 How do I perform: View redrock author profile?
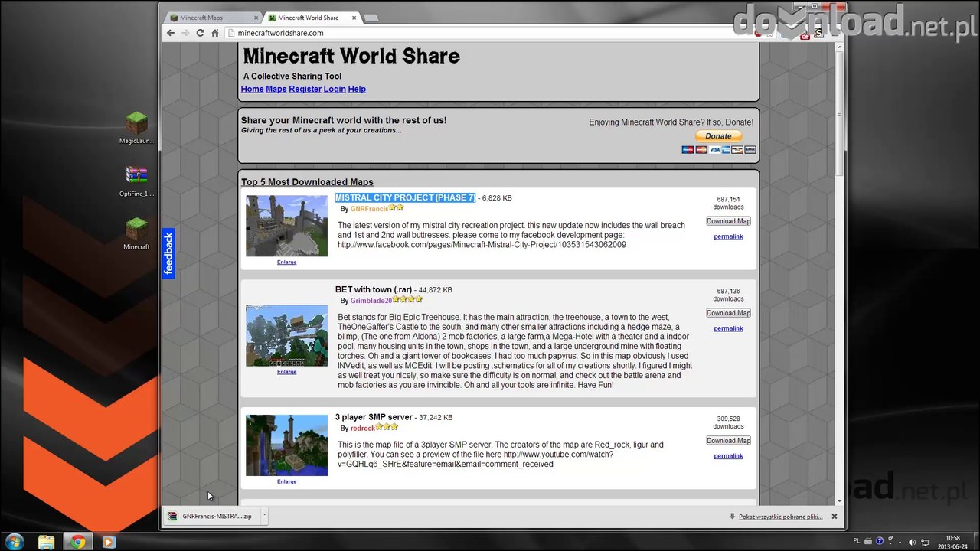(x=363, y=429)
